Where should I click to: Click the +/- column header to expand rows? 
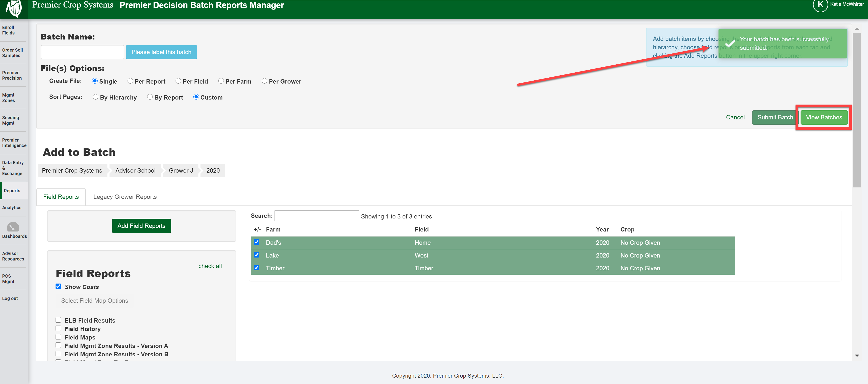tap(257, 229)
